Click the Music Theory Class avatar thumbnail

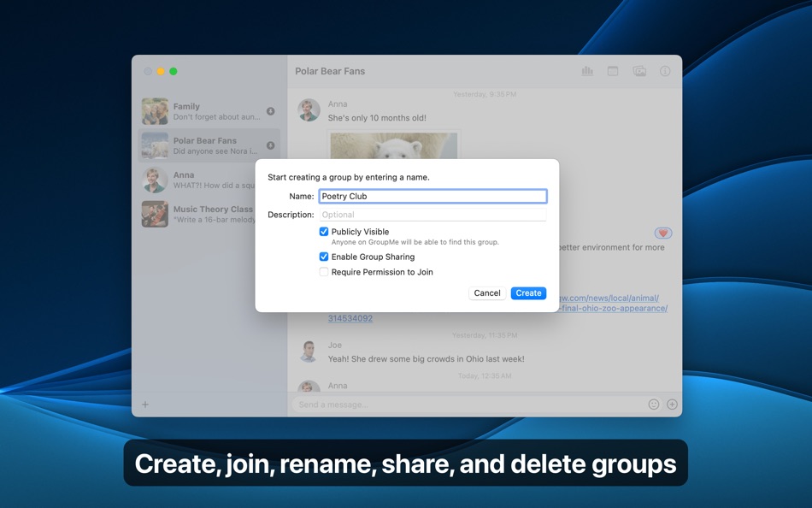tap(155, 214)
